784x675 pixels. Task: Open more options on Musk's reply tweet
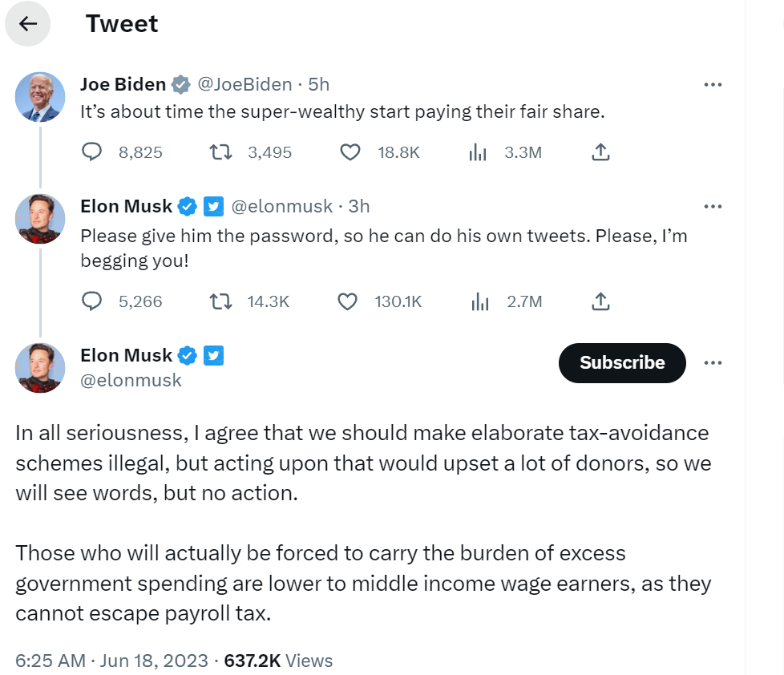tap(713, 206)
